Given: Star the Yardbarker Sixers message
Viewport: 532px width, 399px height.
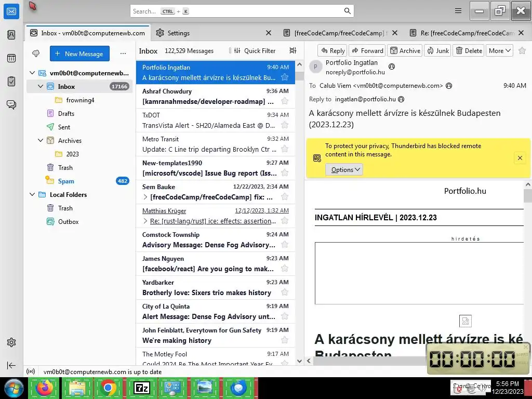Looking at the screenshot, I should click(285, 292).
